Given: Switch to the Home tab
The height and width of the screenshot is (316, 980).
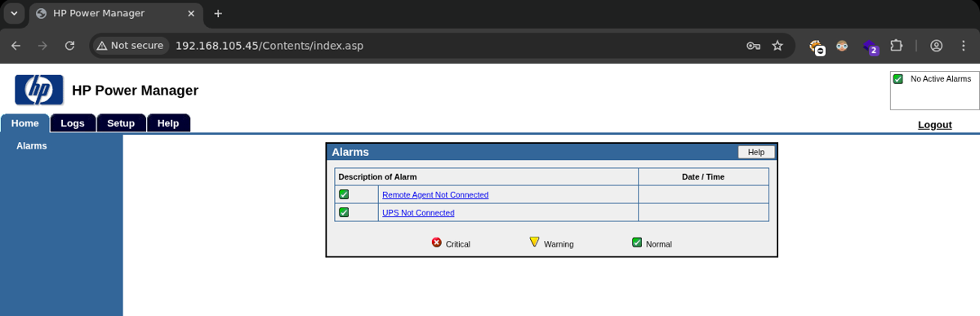Looking at the screenshot, I should (x=25, y=123).
